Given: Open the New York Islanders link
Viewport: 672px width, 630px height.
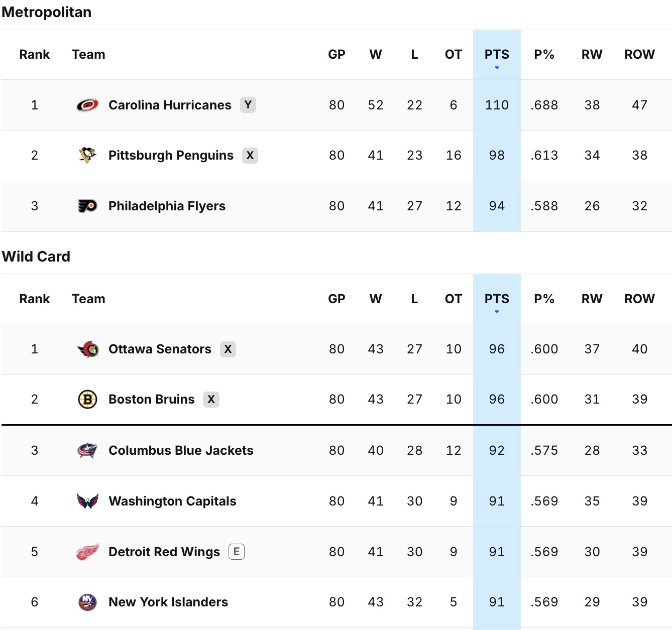Looking at the screenshot, I should (168, 602).
